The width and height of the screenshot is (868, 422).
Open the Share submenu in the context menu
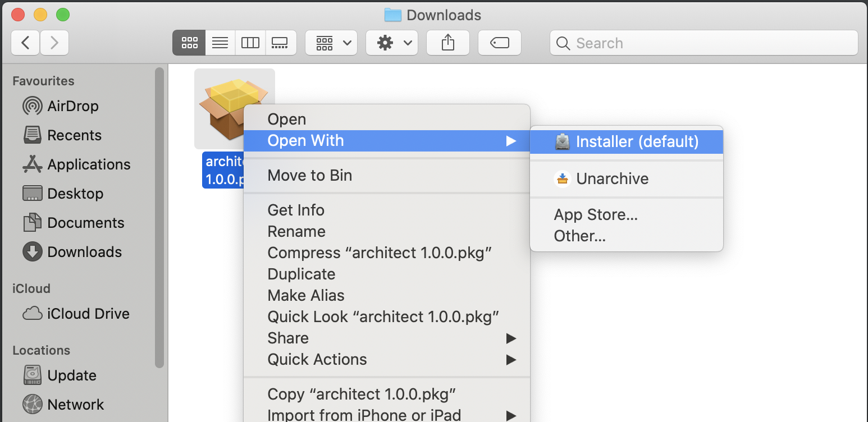pyautogui.click(x=387, y=338)
